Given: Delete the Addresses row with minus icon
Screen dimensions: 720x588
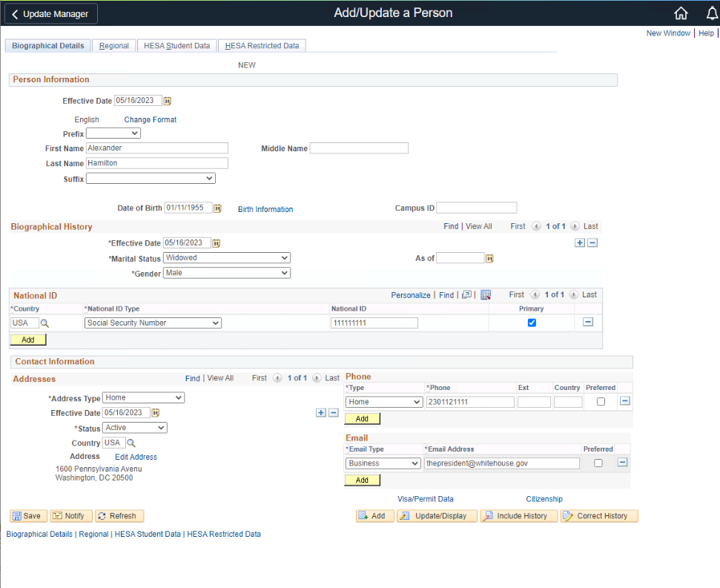Looking at the screenshot, I should tap(334, 413).
